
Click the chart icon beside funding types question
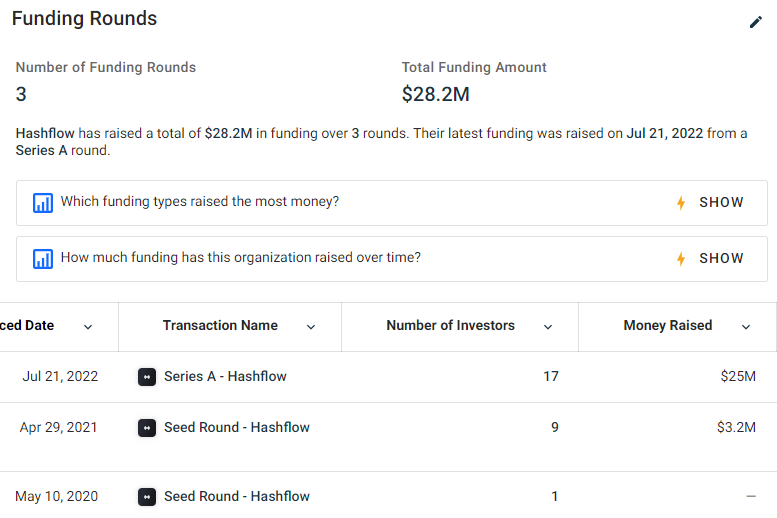[43, 203]
